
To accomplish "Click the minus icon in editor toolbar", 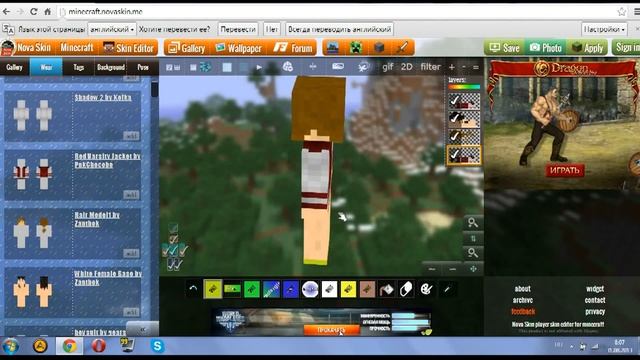I will point(464,67).
